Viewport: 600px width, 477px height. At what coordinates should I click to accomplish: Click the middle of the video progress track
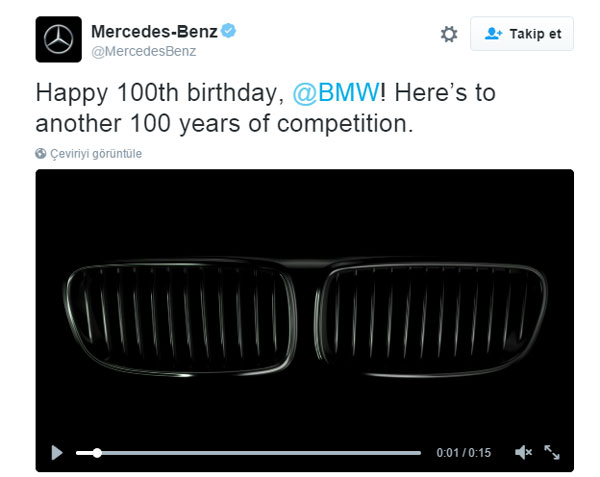click(x=248, y=453)
